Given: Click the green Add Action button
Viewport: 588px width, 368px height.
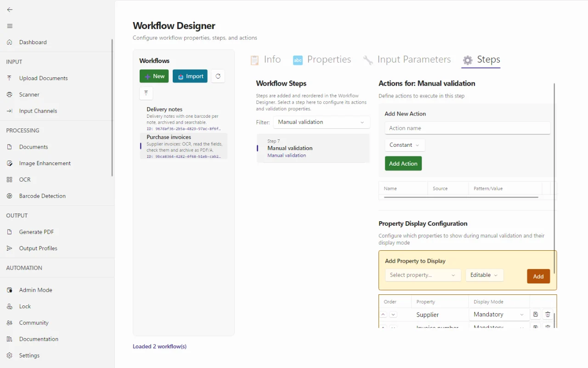Looking at the screenshot, I should click(x=403, y=164).
